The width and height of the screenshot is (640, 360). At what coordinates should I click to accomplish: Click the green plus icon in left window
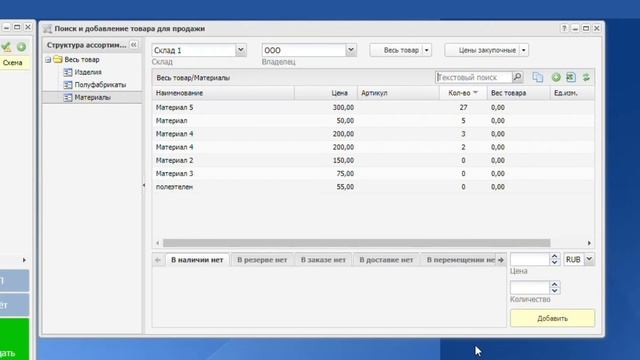pos(21,47)
